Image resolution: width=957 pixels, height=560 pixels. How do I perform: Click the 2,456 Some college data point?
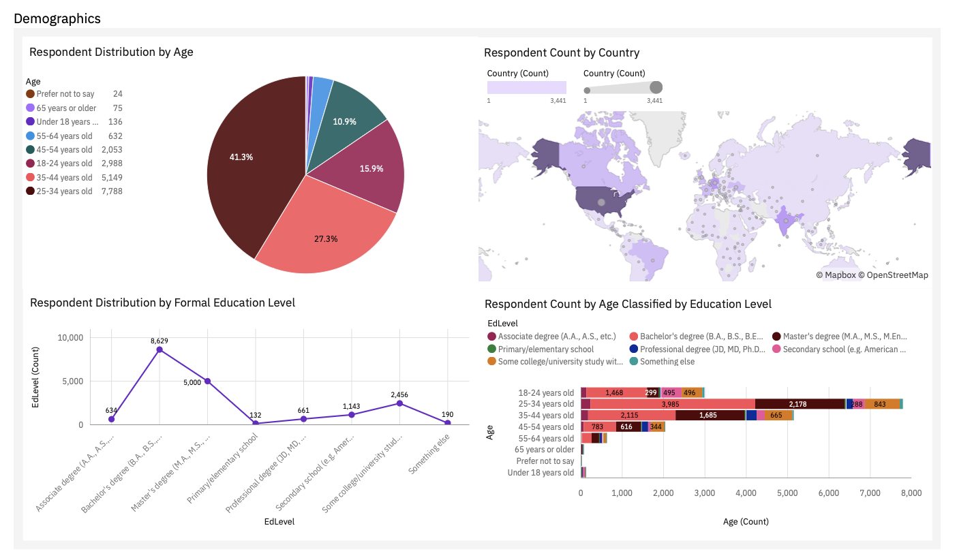tap(399, 403)
